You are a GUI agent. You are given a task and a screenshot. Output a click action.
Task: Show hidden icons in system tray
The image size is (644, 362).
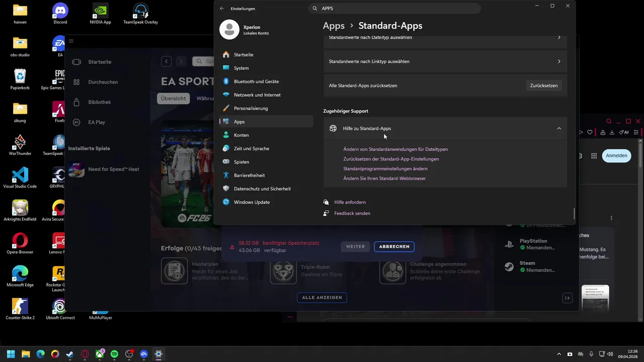(x=559, y=354)
